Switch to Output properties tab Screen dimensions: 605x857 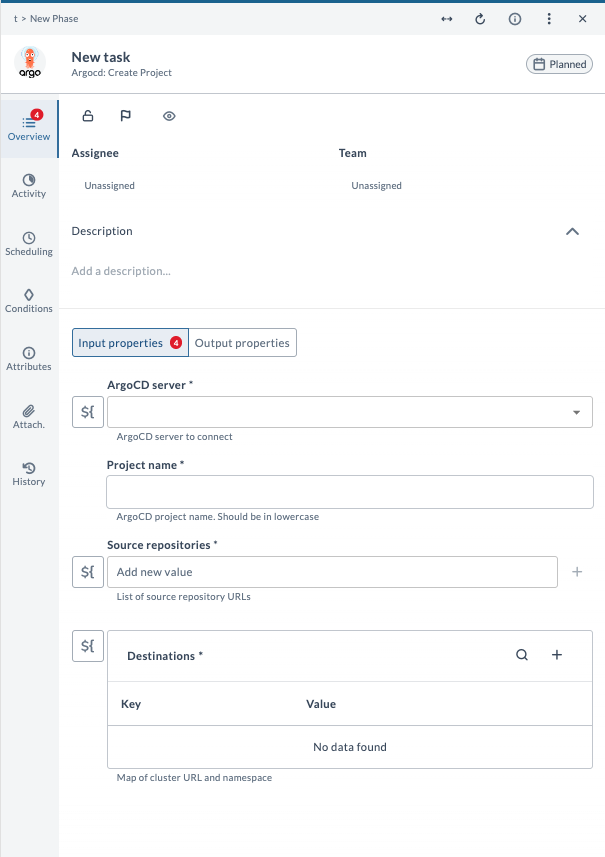pos(242,343)
